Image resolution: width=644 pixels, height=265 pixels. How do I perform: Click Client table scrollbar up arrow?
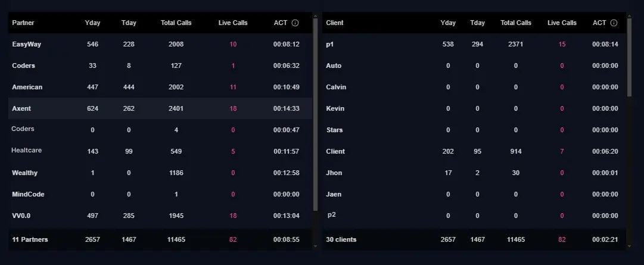coord(629,17)
